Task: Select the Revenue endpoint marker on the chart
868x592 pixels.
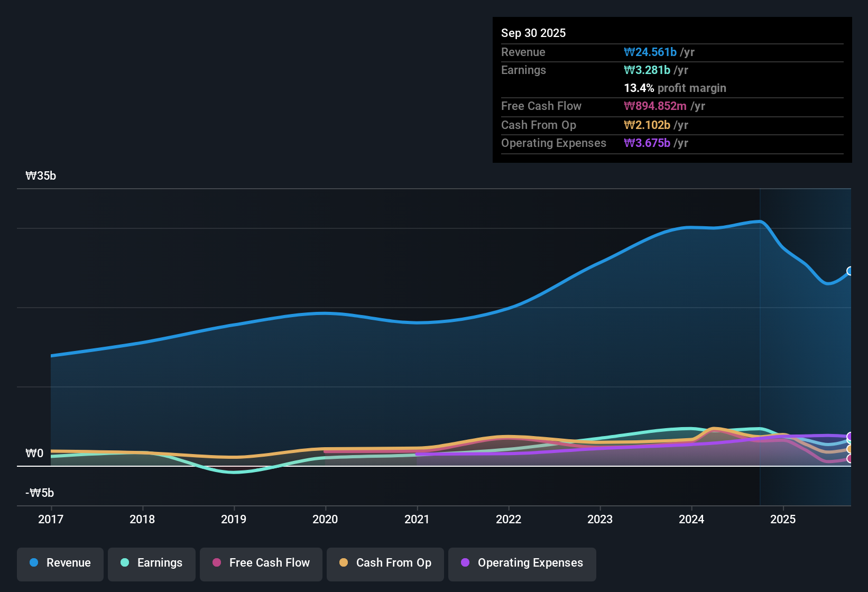Action: pyautogui.click(x=849, y=272)
